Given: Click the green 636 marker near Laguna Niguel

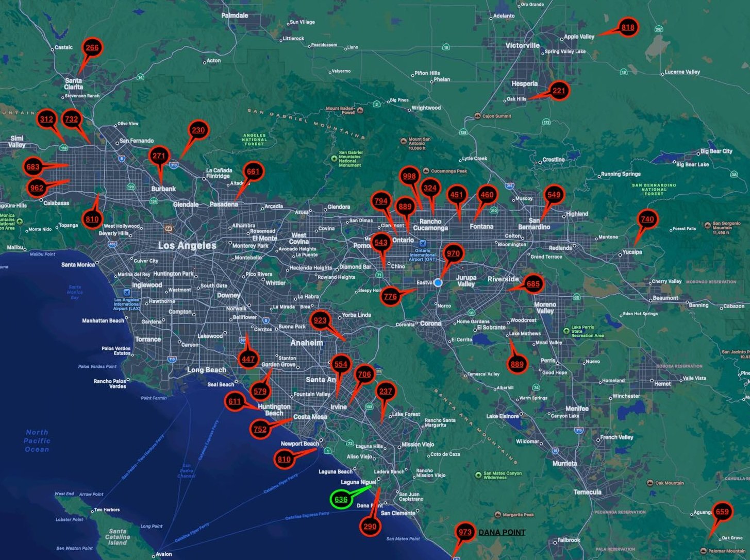Looking at the screenshot, I should pos(341,500).
